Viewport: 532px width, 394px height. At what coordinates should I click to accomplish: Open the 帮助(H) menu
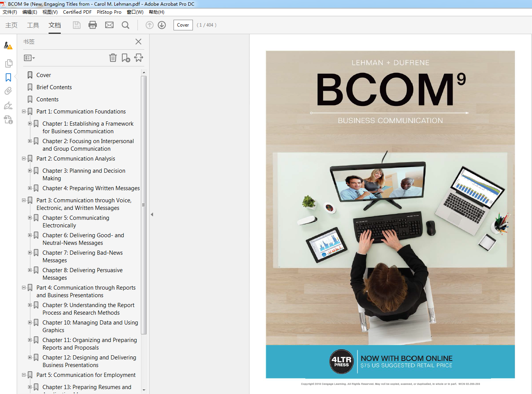click(x=156, y=12)
